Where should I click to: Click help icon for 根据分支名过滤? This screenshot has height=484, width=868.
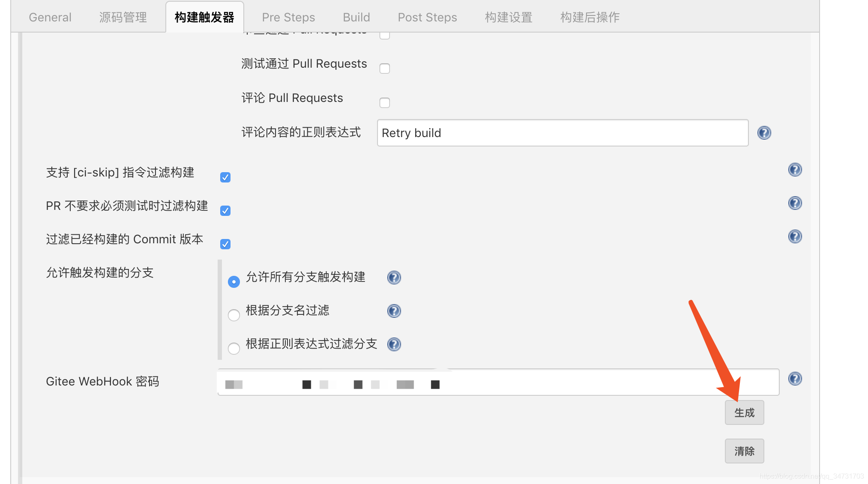click(x=394, y=310)
